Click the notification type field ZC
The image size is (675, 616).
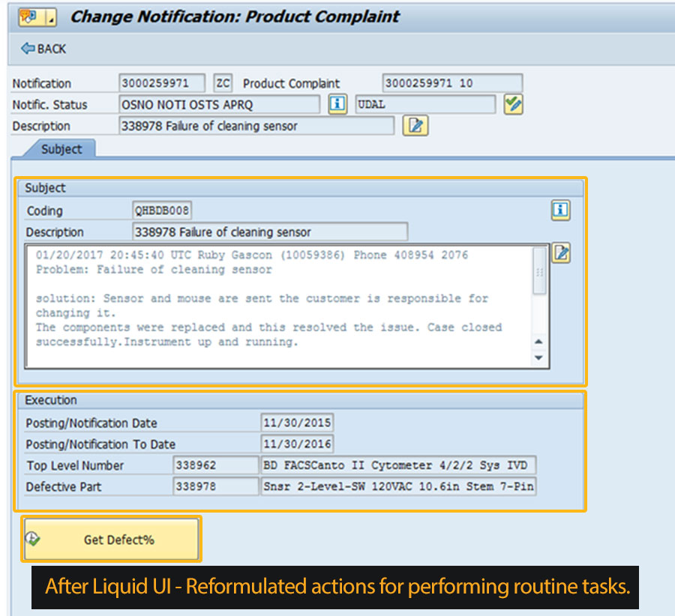[223, 83]
